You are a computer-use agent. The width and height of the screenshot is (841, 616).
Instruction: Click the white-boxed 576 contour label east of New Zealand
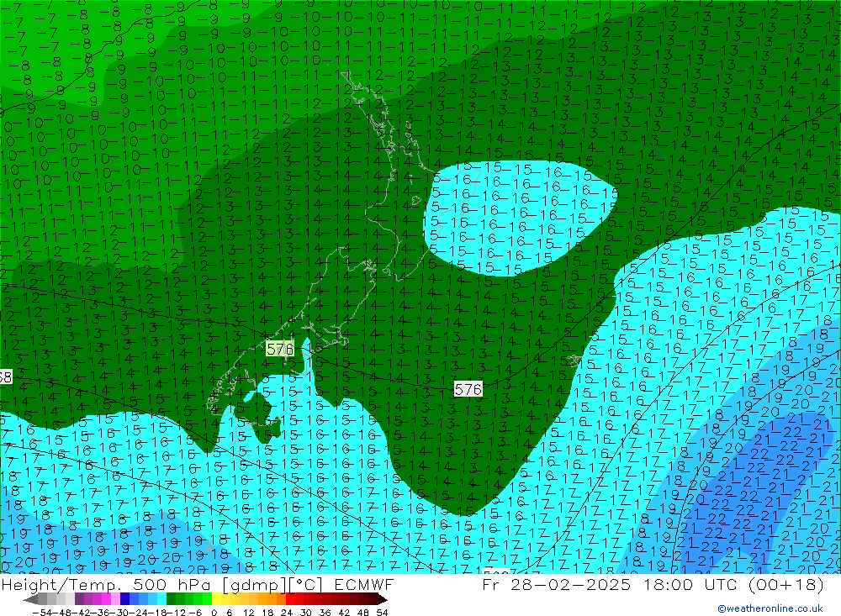pyautogui.click(x=468, y=389)
